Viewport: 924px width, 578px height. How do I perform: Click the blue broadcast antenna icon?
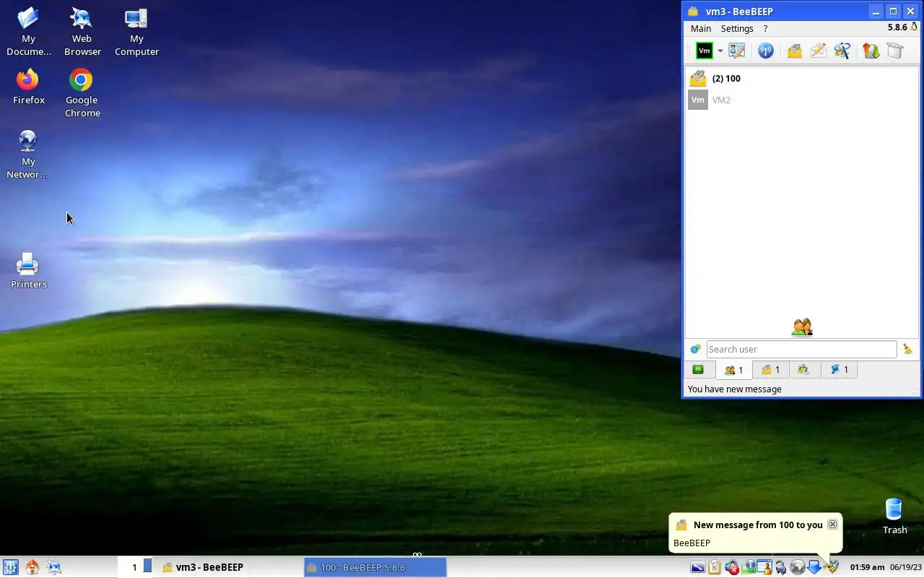point(766,51)
